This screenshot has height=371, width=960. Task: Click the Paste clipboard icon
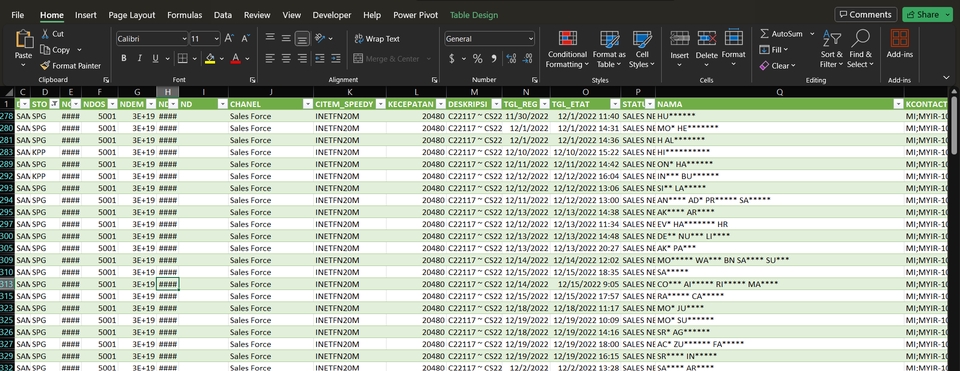pos(24,40)
